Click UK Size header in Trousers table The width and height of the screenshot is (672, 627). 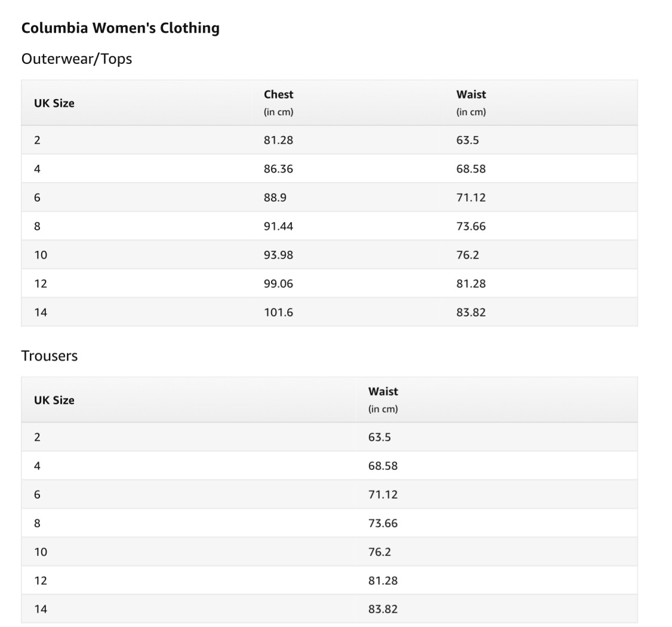coord(54,400)
